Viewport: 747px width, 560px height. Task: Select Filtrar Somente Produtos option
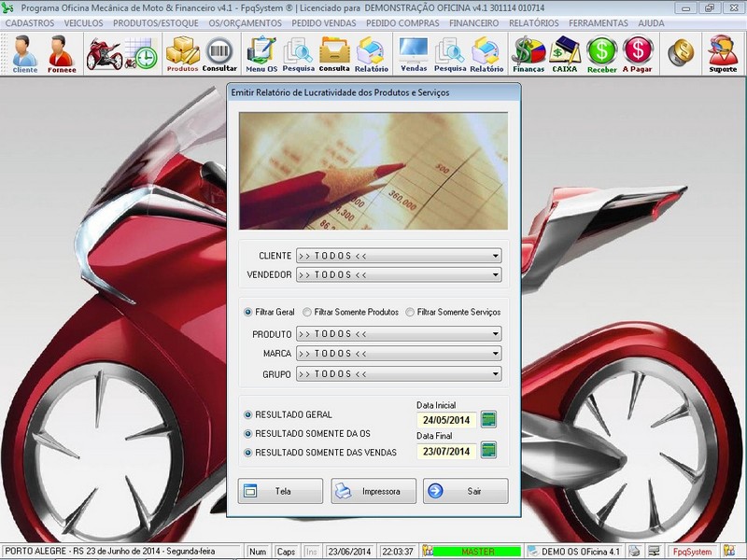pos(307,312)
